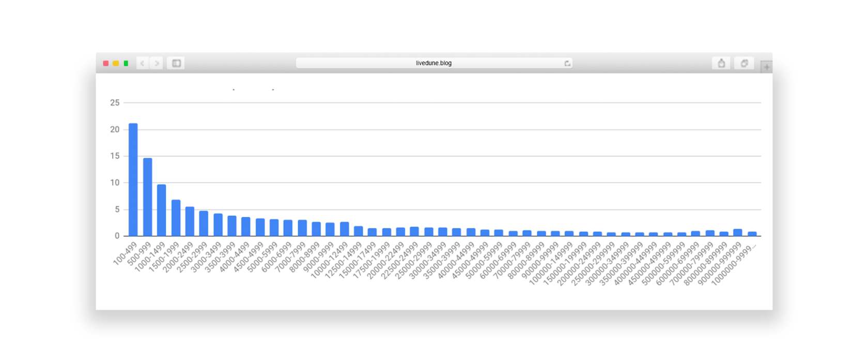
Task: Go back using the browser back arrow
Action: tap(143, 63)
